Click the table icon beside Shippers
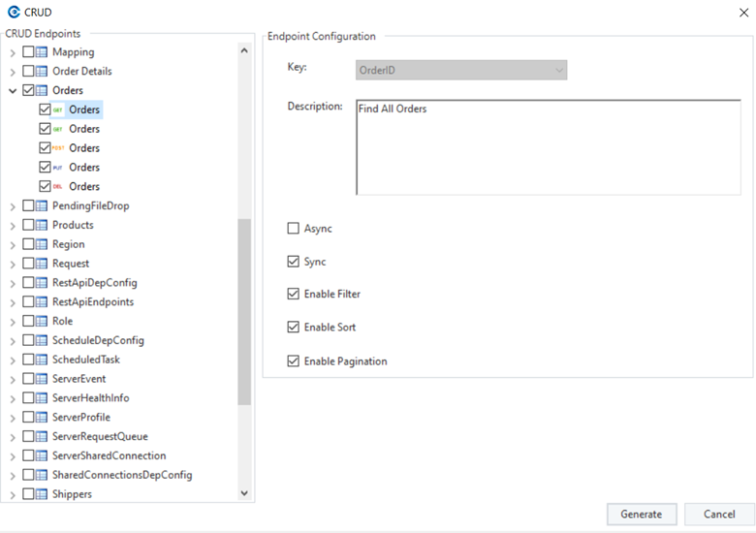756x533 pixels. pyautogui.click(x=42, y=494)
